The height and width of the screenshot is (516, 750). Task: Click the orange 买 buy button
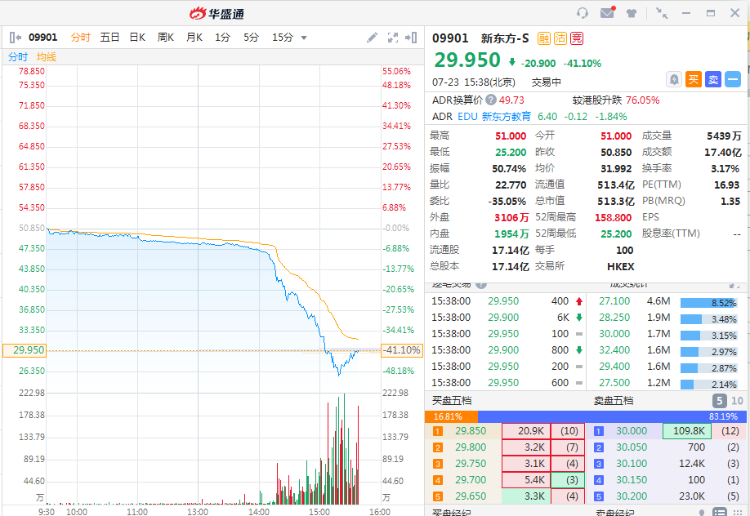pos(693,79)
